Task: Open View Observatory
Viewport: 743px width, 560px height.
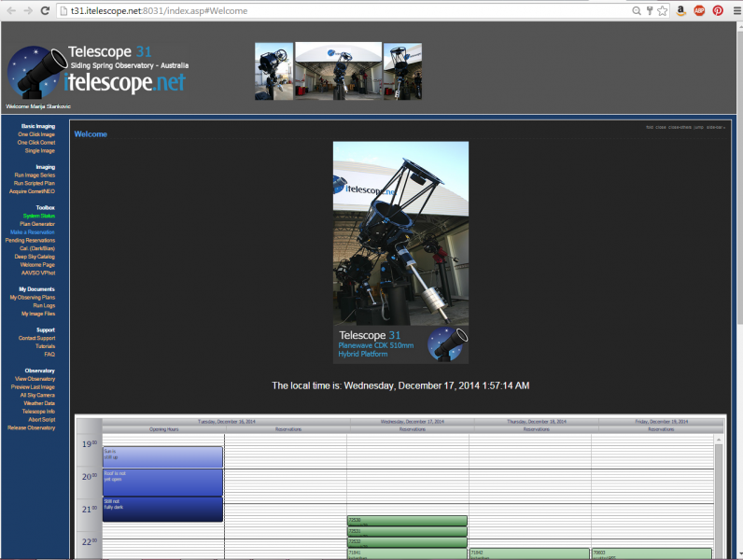Action: point(35,379)
